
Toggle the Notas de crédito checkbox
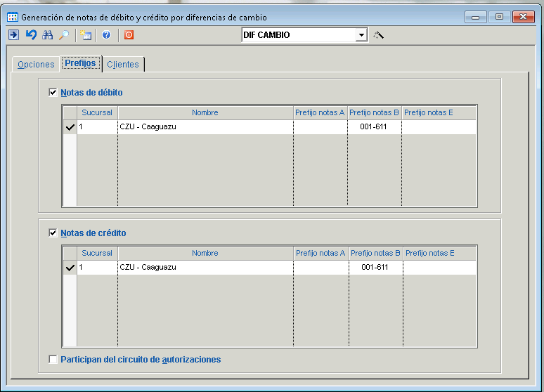click(53, 233)
